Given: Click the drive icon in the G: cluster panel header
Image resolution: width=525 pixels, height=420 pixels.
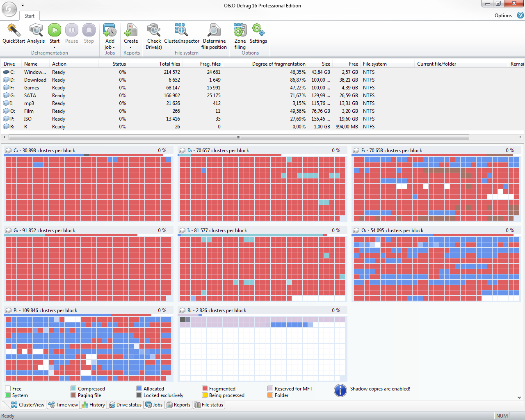Looking at the screenshot, I should point(8,231).
